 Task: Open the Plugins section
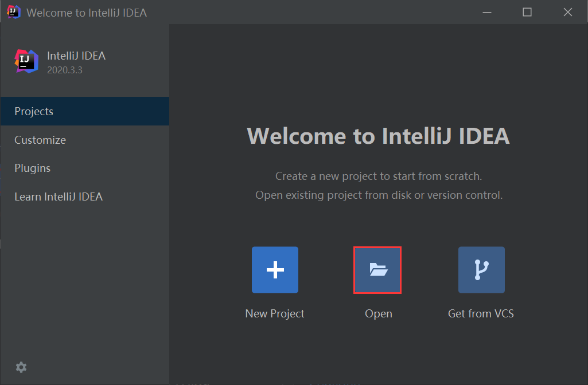33,168
